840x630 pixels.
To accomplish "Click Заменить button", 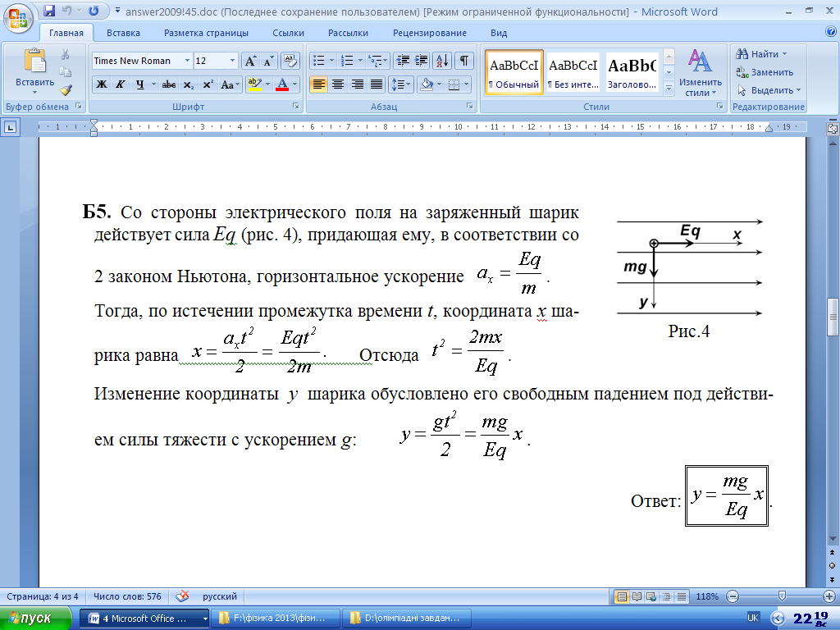I will point(765,72).
